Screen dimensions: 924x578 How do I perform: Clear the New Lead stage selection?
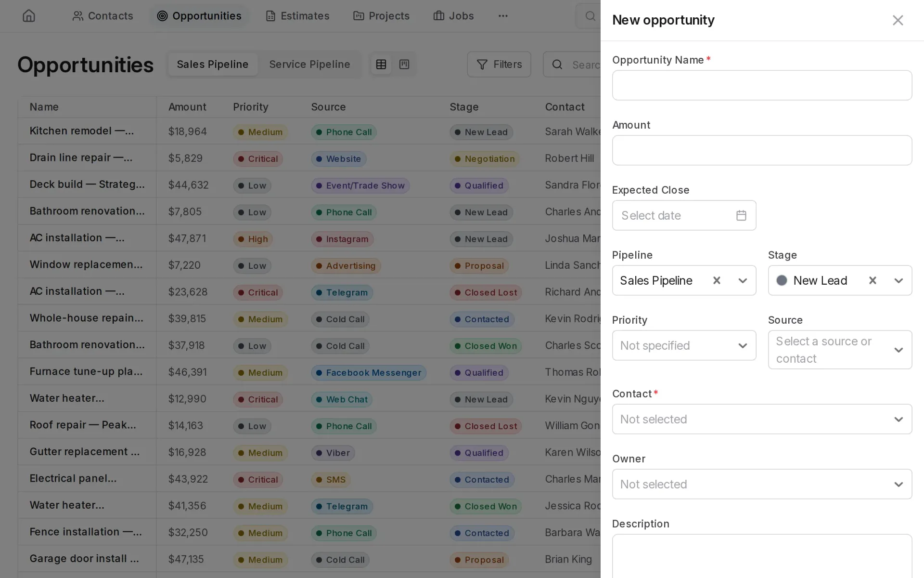pos(873,280)
